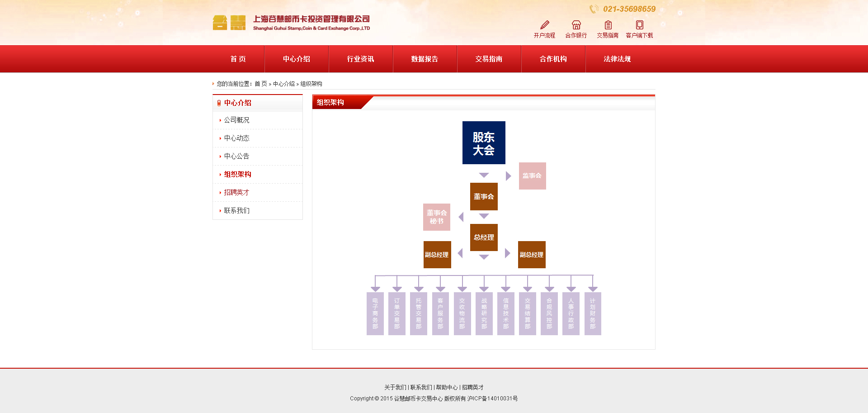Click the 股东大会 box in chart
Viewport: 868px width, 413px height.
coord(484,143)
